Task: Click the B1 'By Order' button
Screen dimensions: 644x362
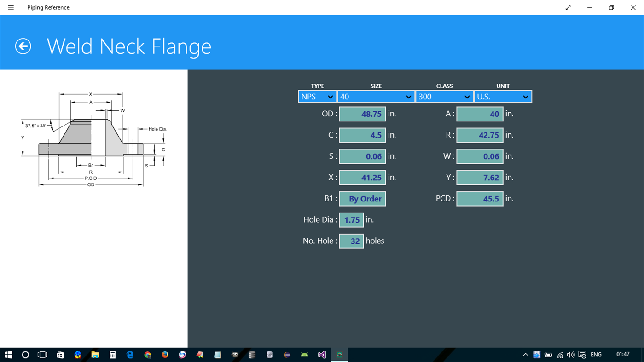Action: (362, 198)
